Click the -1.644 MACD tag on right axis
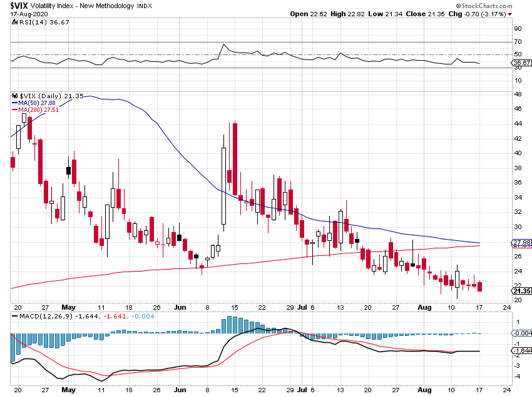This screenshot has width=532, height=396. coord(521,350)
